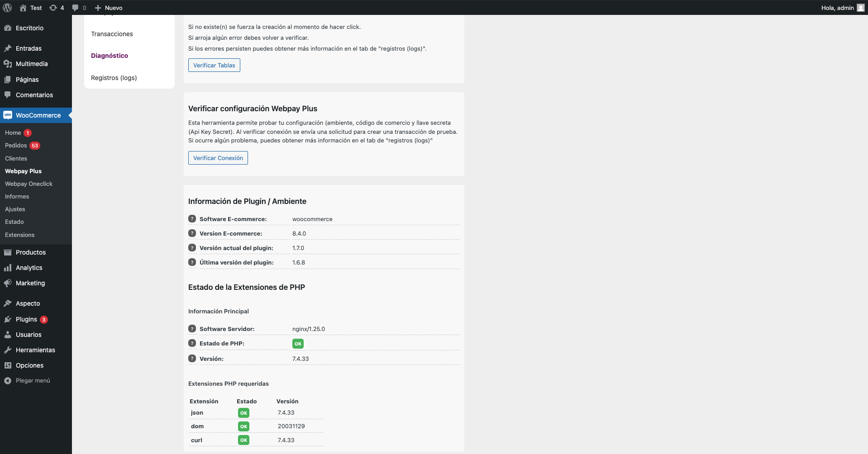The width and height of the screenshot is (868, 454).
Task: Click the OK badge in the json row
Action: tap(243, 413)
